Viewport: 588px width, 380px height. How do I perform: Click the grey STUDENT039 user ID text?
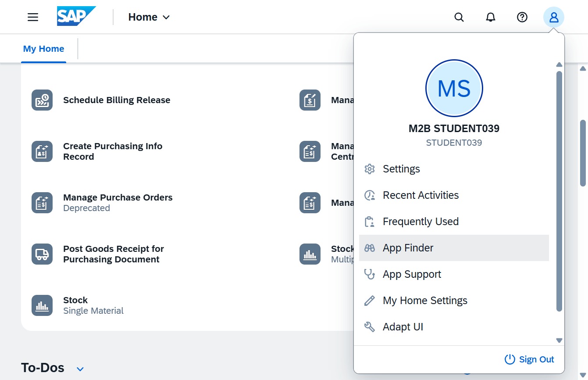[x=454, y=143]
